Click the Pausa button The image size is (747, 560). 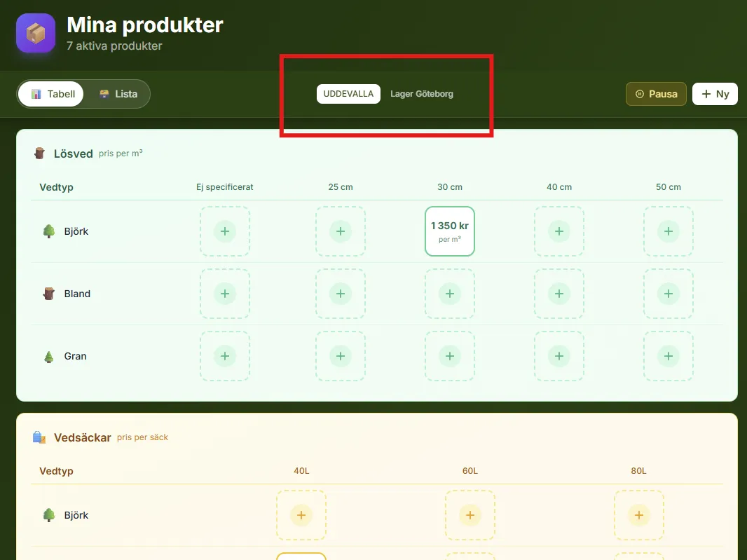656,94
